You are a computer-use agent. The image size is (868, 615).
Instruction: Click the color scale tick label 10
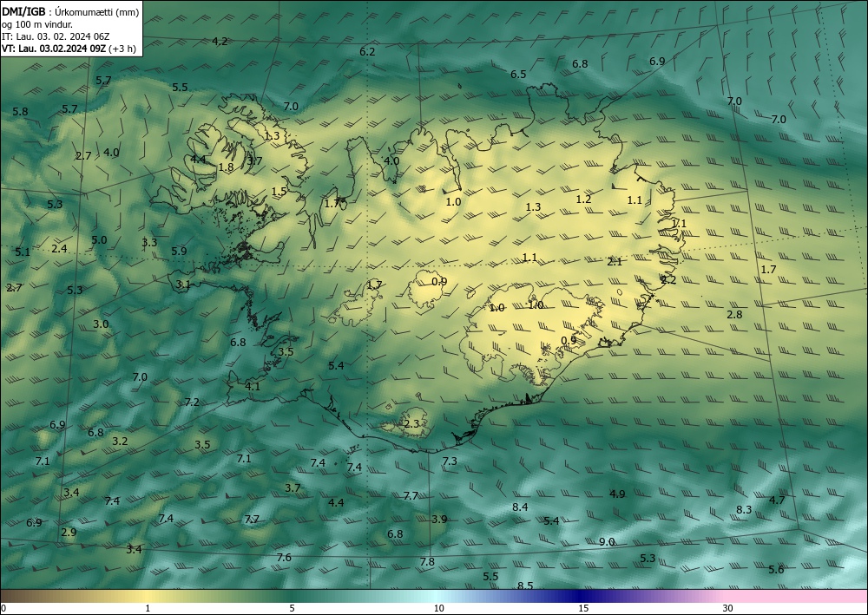[x=438, y=608]
